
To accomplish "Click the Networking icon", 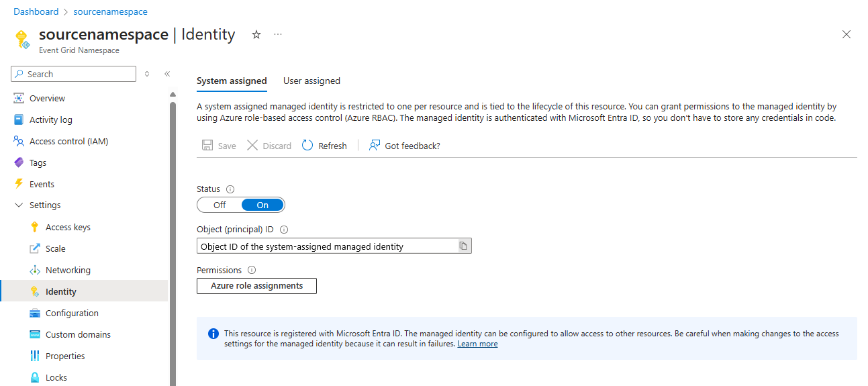I will tap(35, 270).
